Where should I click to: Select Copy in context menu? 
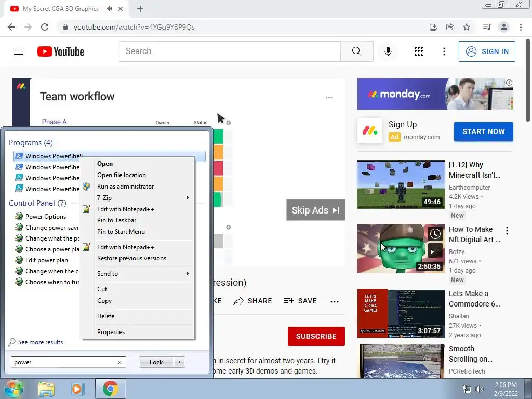138,301
